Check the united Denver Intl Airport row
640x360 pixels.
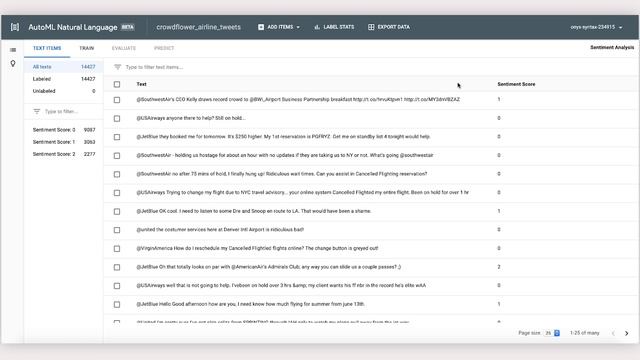pos(117,230)
